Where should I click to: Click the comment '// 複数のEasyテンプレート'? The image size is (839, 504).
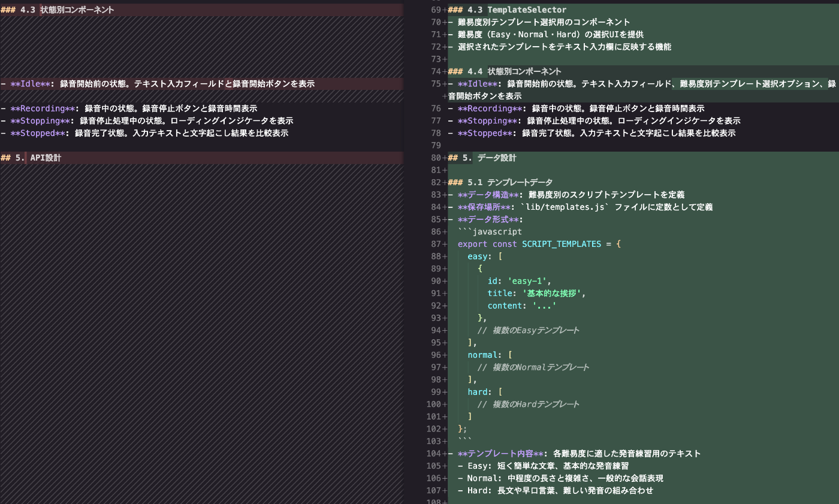pos(529,330)
